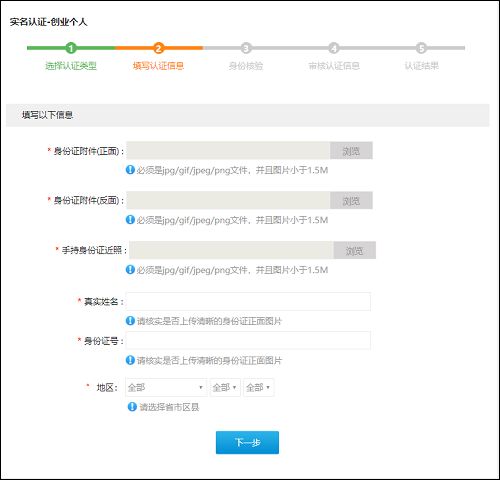Click info icon beside 请选择省市区县 hint
The width and height of the screenshot is (500, 480).
point(132,407)
